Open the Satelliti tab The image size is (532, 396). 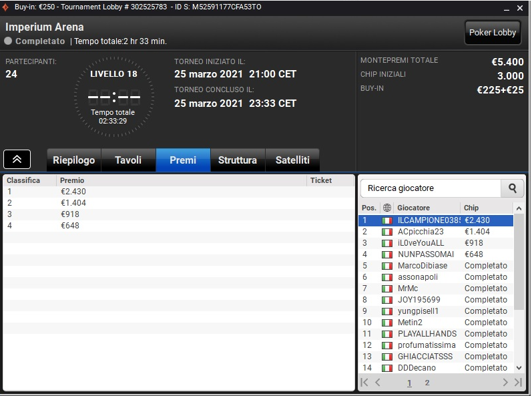point(292,160)
